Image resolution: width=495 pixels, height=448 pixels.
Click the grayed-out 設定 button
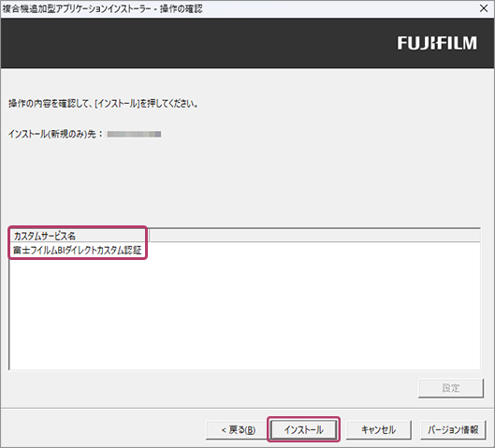[451, 388]
